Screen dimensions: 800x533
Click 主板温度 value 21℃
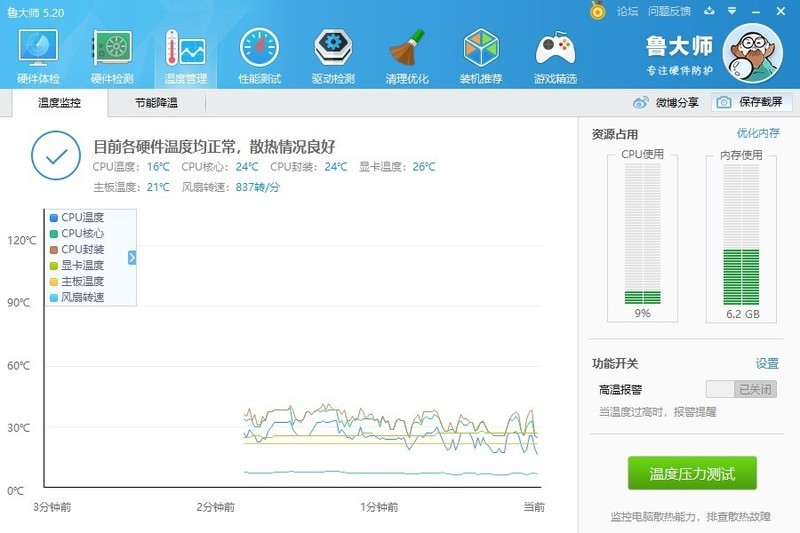pyautogui.click(x=158, y=187)
